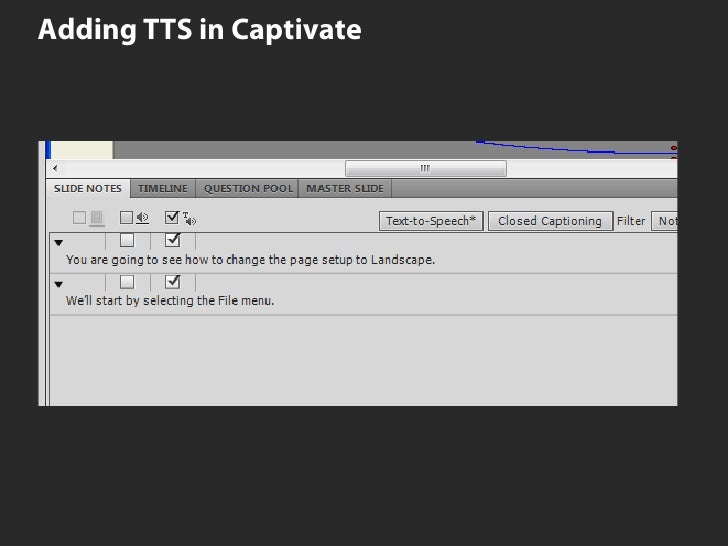Collapse the Landscape note row arrow
This screenshot has height=546, width=728.
[58, 243]
